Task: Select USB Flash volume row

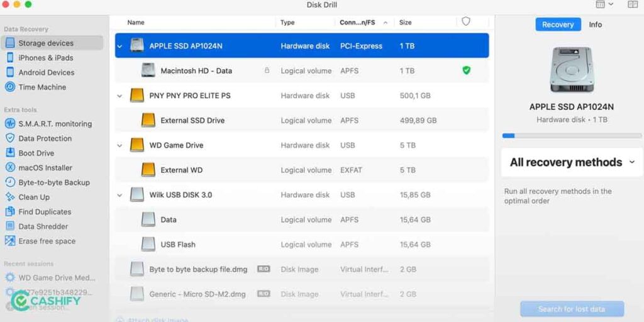Action: coord(302,245)
